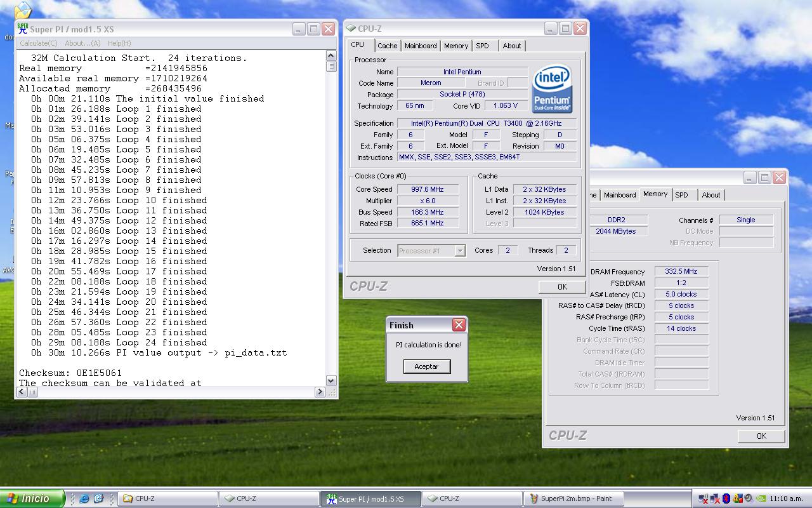The height and width of the screenshot is (508, 812).
Task: Close the Finish dialog with the X
Action: coord(459,325)
